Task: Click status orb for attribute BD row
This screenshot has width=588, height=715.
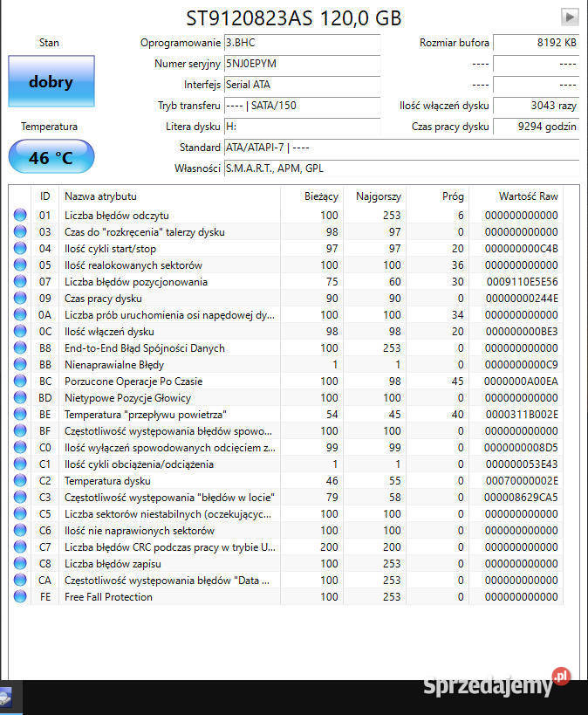Action: 20,397
